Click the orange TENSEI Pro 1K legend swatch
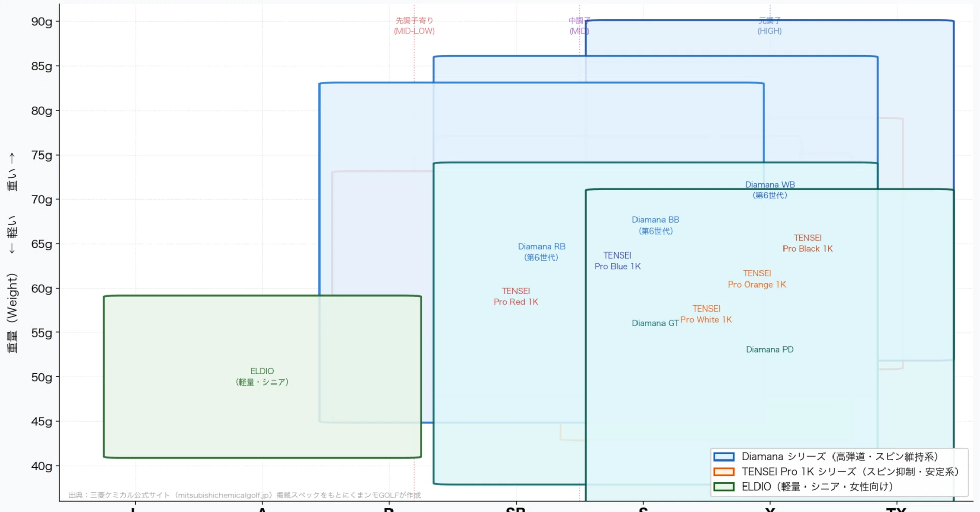This screenshot has height=512, width=980. [724, 472]
